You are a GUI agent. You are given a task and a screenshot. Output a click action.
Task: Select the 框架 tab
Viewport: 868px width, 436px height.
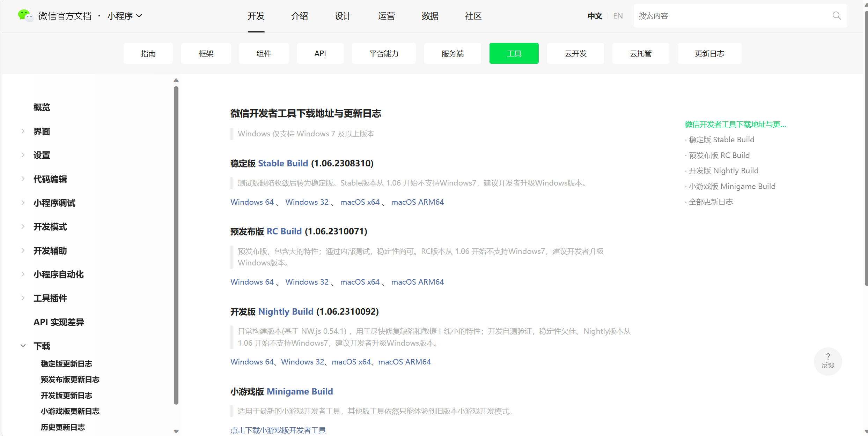pyautogui.click(x=206, y=53)
